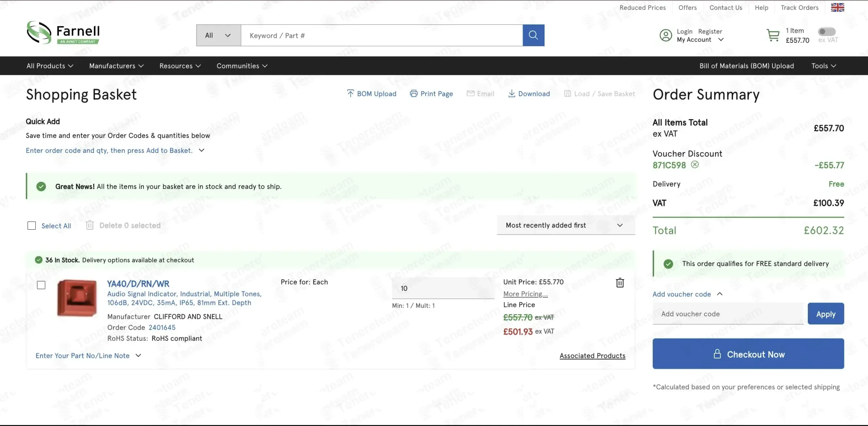Image resolution: width=868 pixels, height=426 pixels.
Task: Expand Enter Your Part No/Line Note
Action: click(88, 356)
